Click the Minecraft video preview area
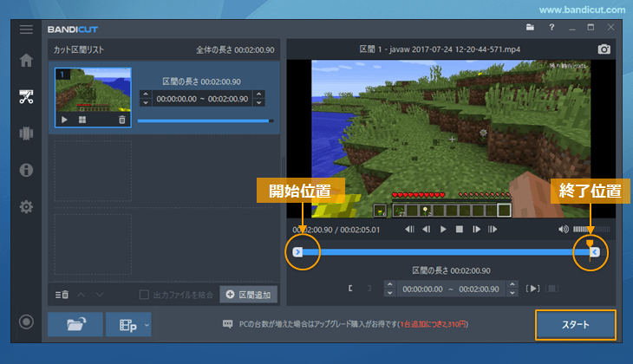This screenshot has height=364, width=633. (x=451, y=139)
